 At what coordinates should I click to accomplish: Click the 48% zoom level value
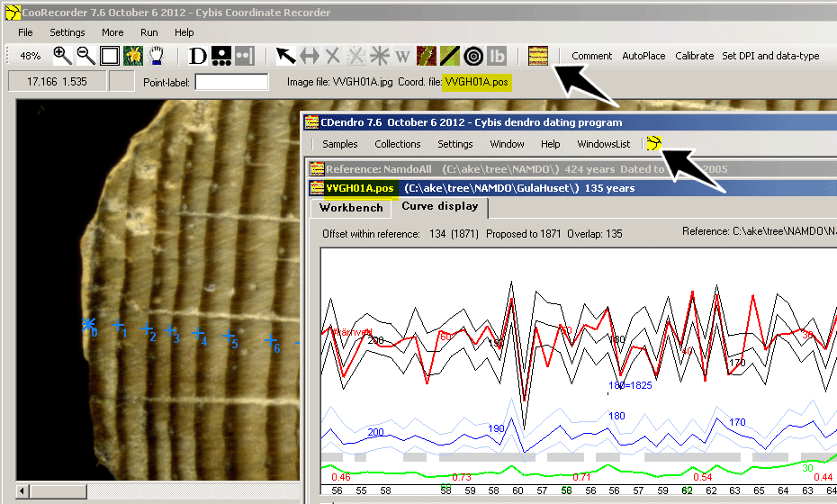[30, 56]
